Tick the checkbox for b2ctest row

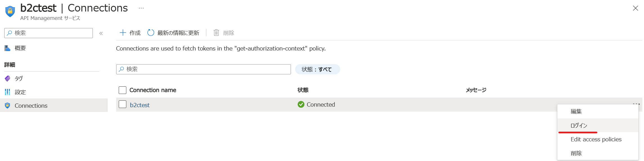pos(122,104)
